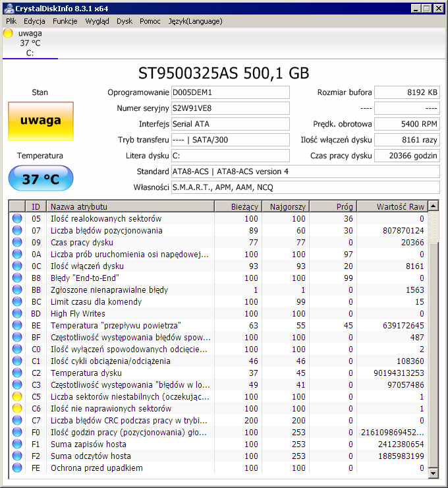Open the Pomoc menu

150,21
